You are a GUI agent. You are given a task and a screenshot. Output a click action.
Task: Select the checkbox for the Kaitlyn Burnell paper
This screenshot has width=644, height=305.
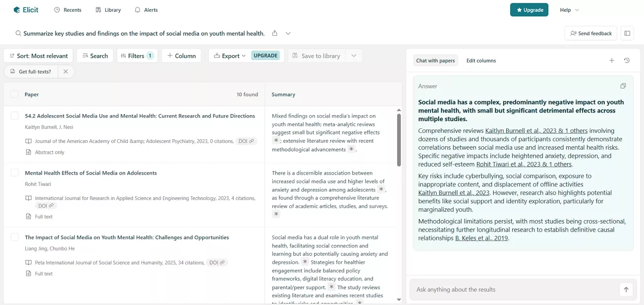point(14,115)
